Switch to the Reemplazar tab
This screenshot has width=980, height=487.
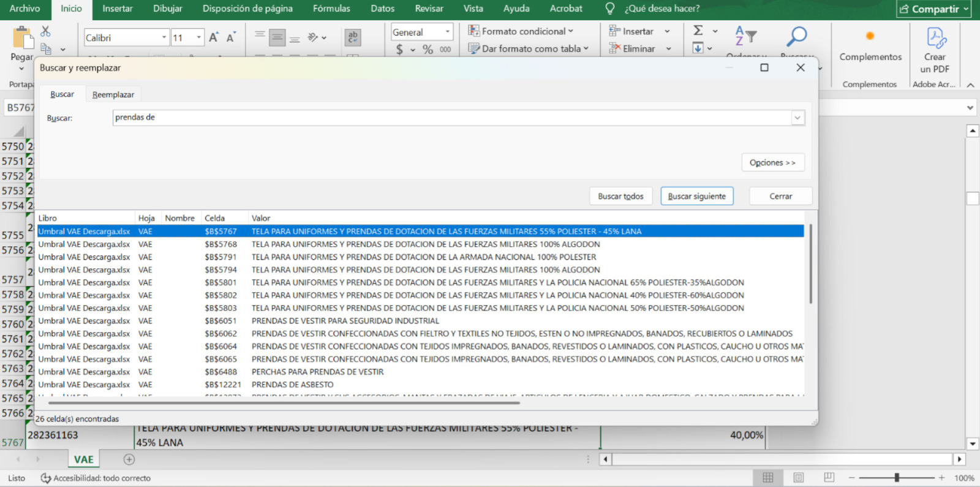click(113, 94)
